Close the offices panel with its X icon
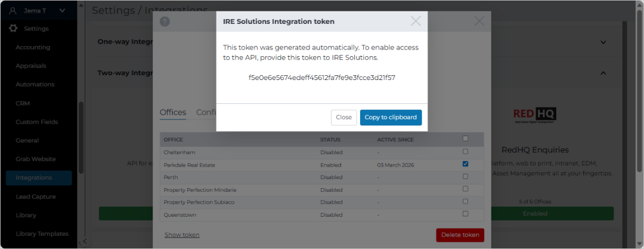 click(479, 21)
